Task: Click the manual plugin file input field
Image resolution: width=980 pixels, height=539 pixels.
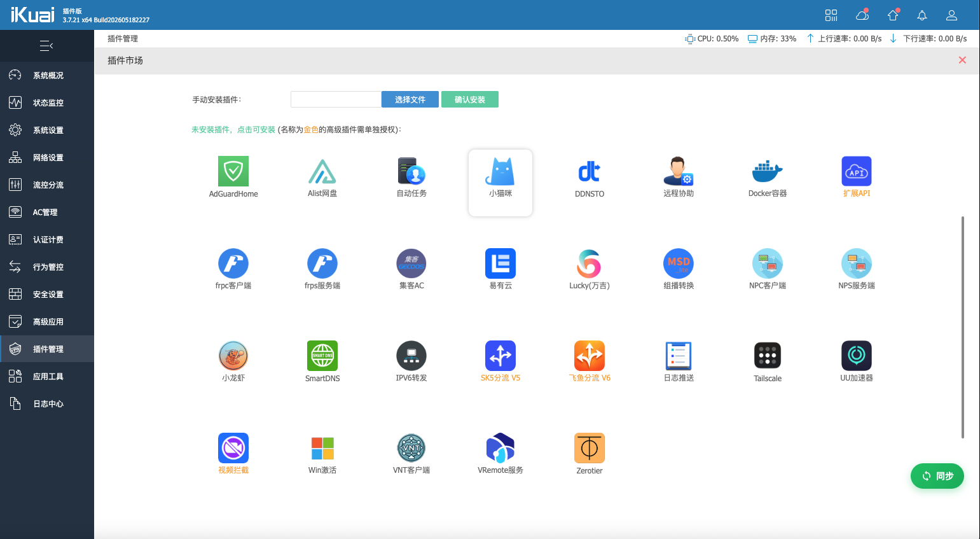Action: (x=336, y=99)
